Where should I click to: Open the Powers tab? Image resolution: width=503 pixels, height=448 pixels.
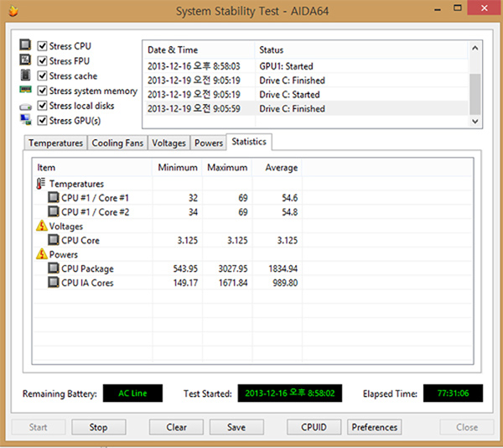pyautogui.click(x=209, y=143)
